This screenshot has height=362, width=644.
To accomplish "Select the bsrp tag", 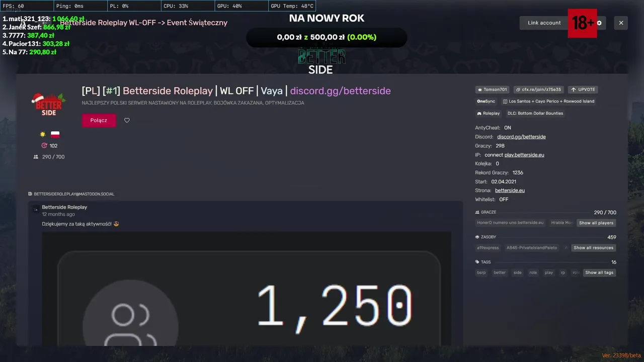I will click(481, 273).
